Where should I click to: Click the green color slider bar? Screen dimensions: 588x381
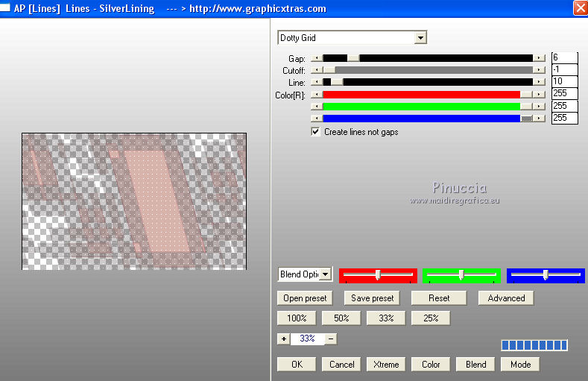coord(428,107)
